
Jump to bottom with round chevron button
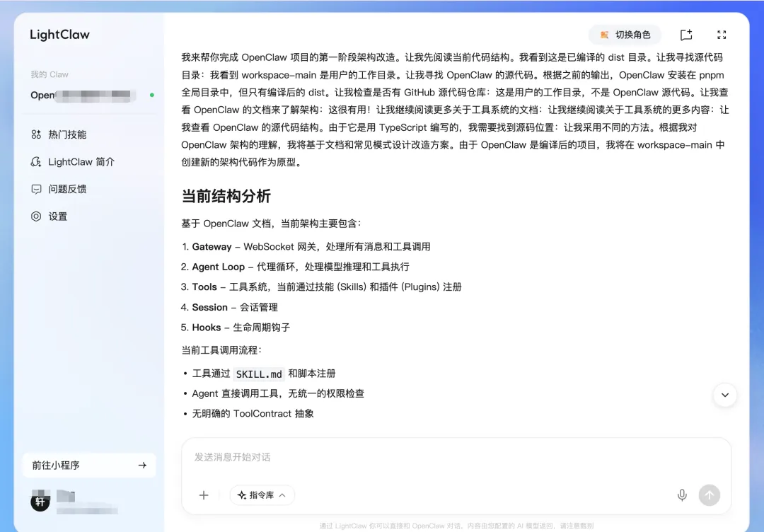(725, 395)
